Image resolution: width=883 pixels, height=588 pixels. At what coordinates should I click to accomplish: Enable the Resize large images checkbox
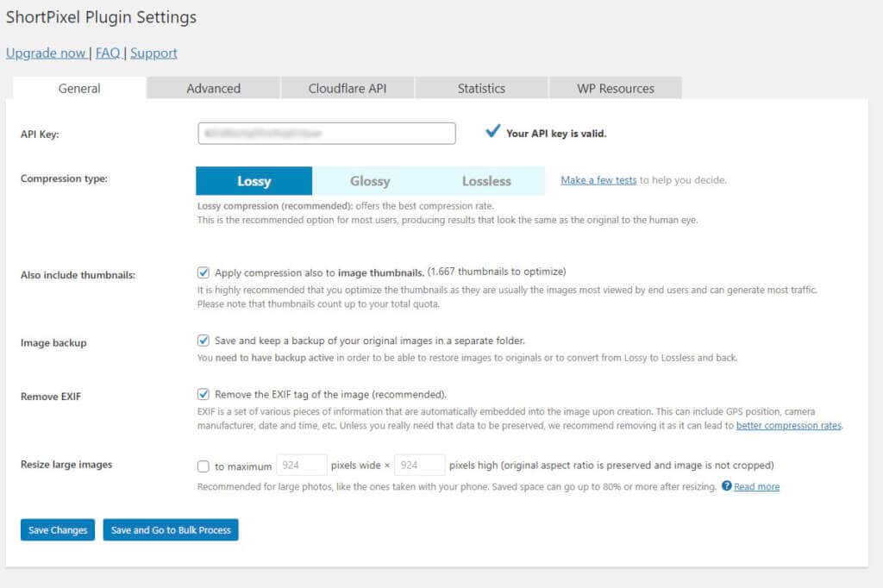point(204,466)
